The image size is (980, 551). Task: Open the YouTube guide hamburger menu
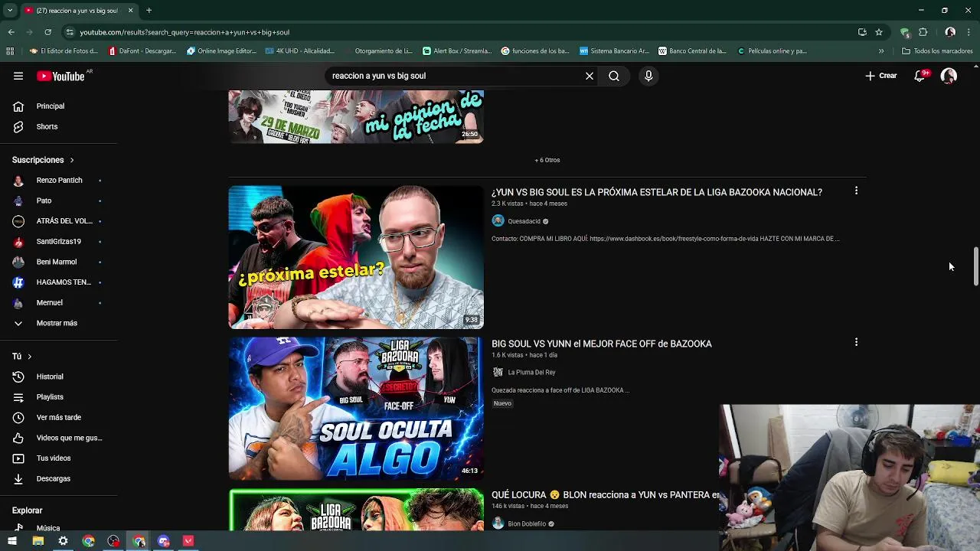[18, 76]
